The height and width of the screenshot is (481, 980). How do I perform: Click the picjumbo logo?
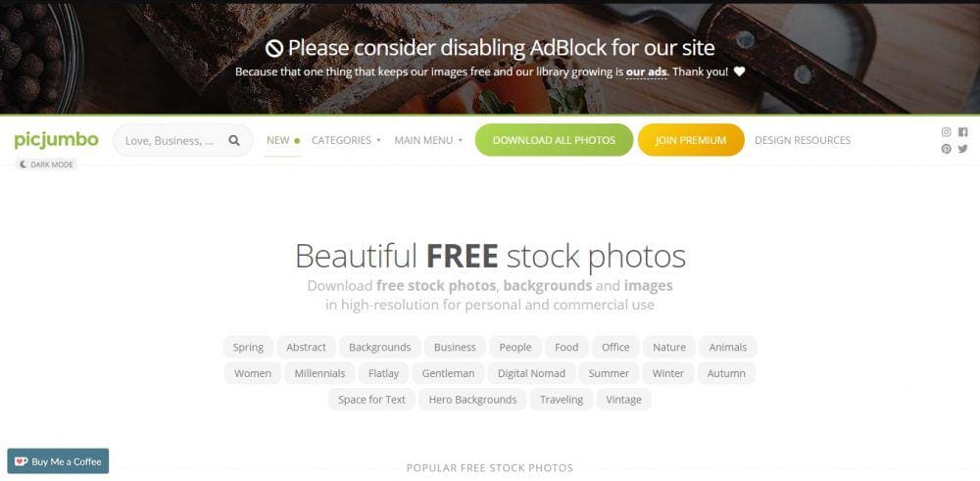(x=56, y=140)
